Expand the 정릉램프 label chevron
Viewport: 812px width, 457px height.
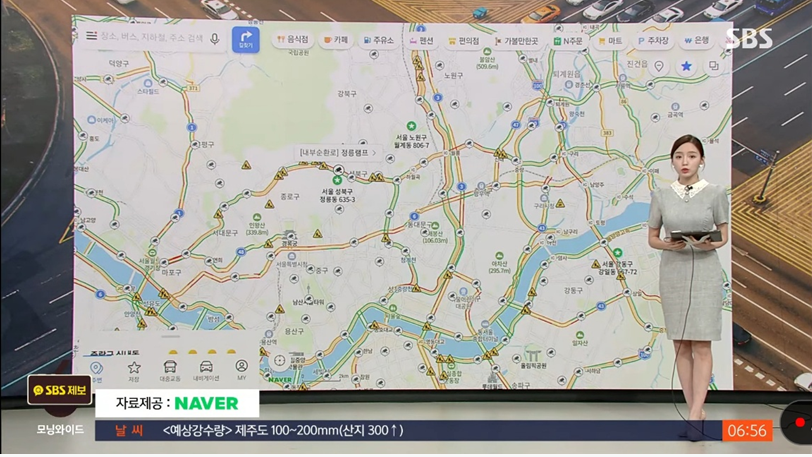(374, 153)
